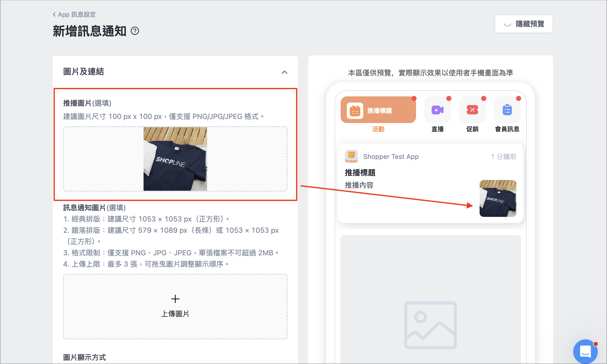Click the 推播內容 text in notification card

point(359,185)
